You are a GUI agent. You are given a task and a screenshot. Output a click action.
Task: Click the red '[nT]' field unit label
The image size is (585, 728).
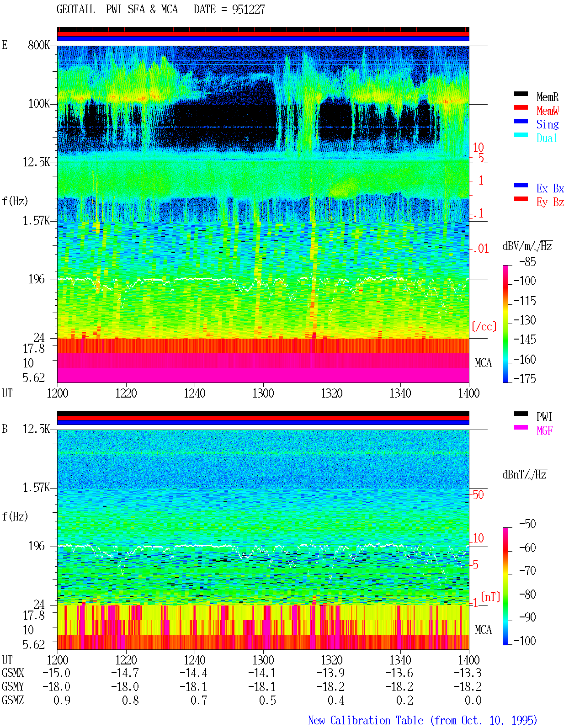tap(491, 597)
